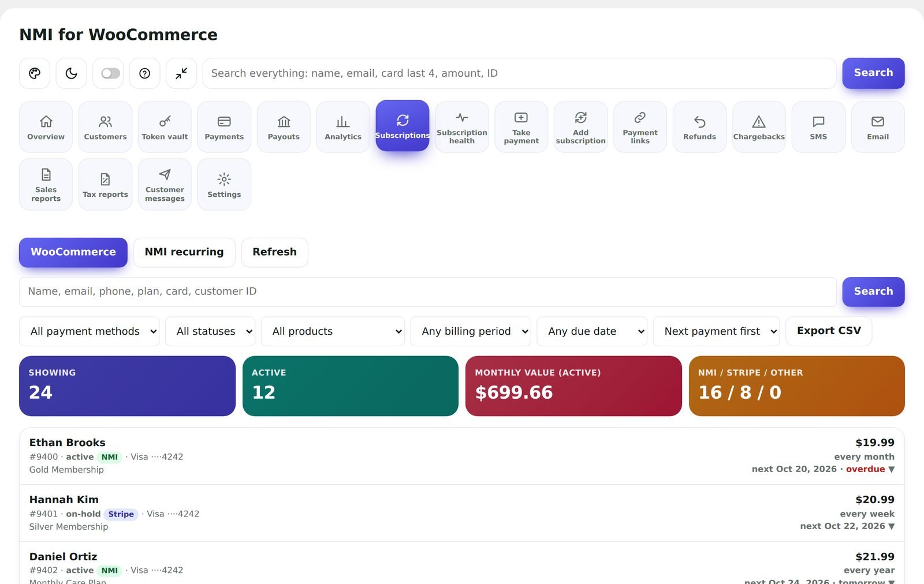
Task: Click Search button beside subscription filter field
Action: tap(873, 292)
